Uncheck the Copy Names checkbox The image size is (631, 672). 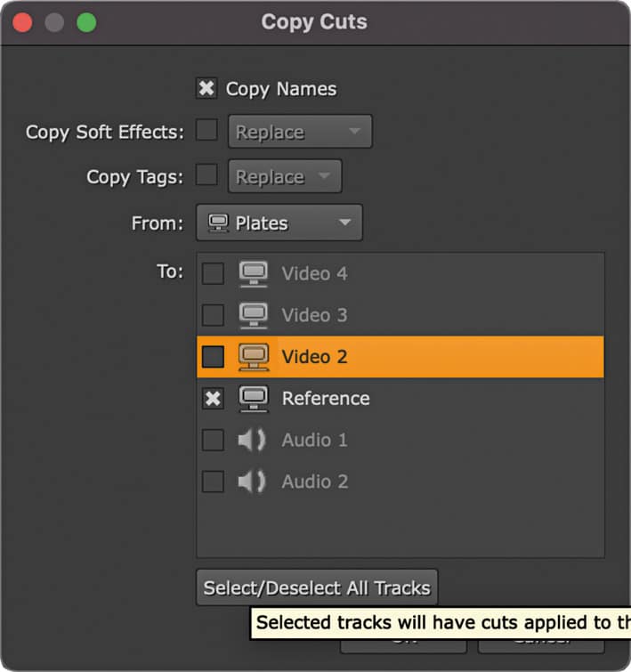click(206, 88)
